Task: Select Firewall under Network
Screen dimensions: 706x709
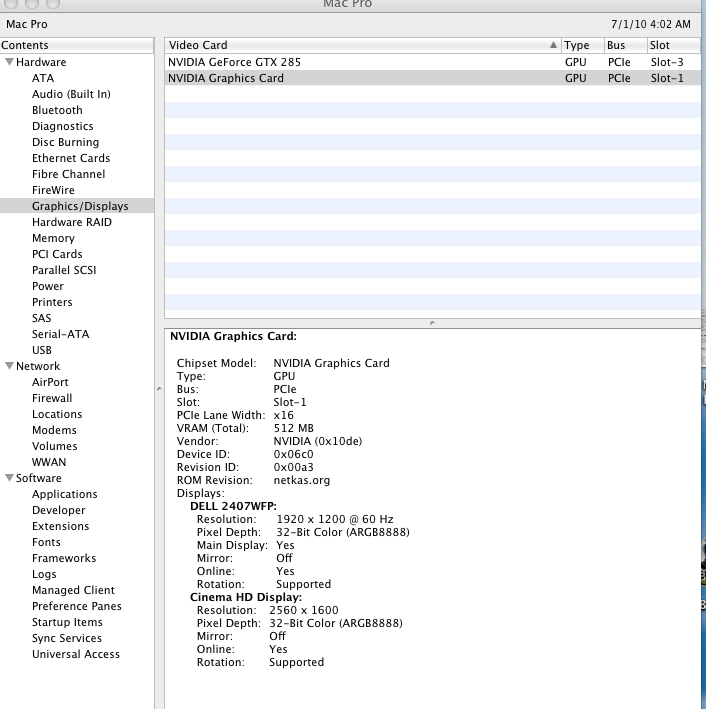Action: pyautogui.click(x=52, y=398)
